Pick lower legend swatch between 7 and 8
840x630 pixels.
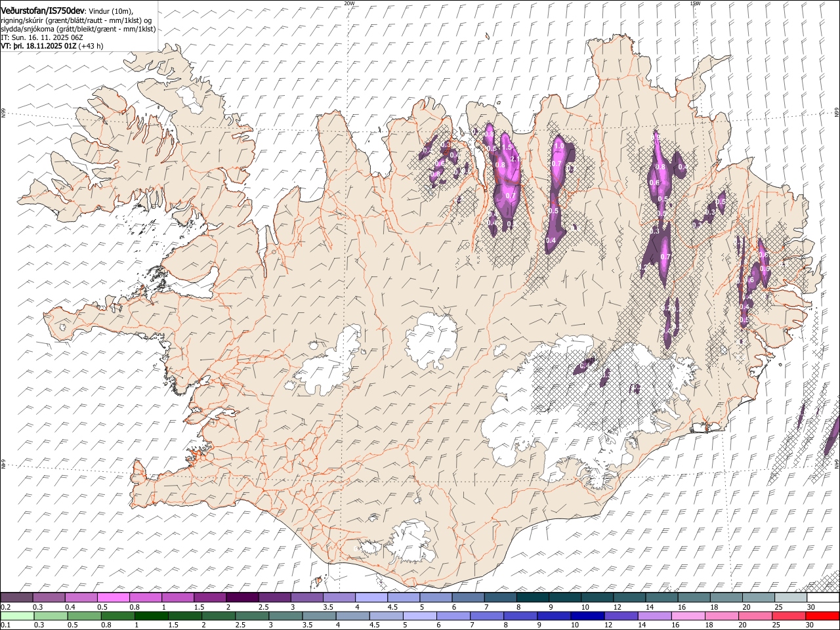tap(486, 616)
